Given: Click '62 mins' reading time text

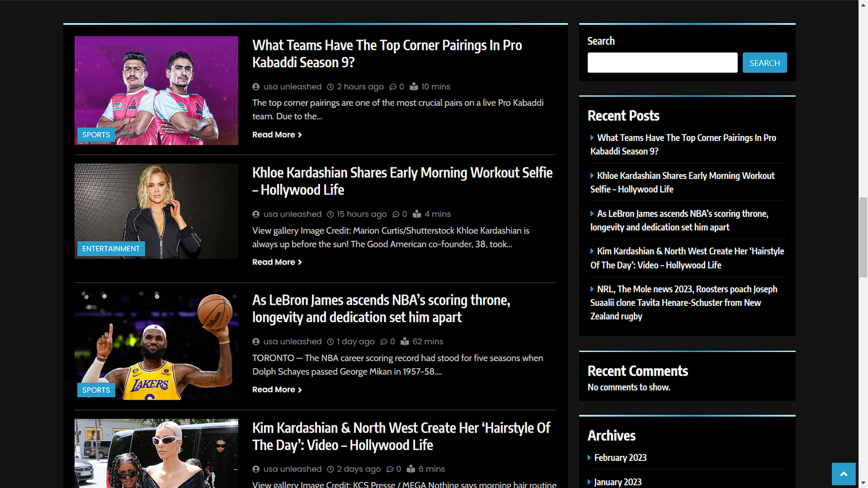Looking at the screenshot, I should [x=428, y=342].
